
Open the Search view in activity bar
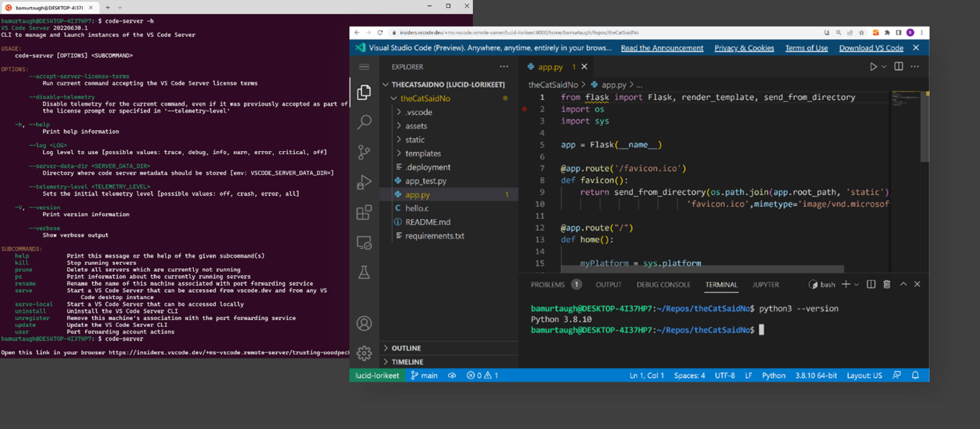[364, 122]
